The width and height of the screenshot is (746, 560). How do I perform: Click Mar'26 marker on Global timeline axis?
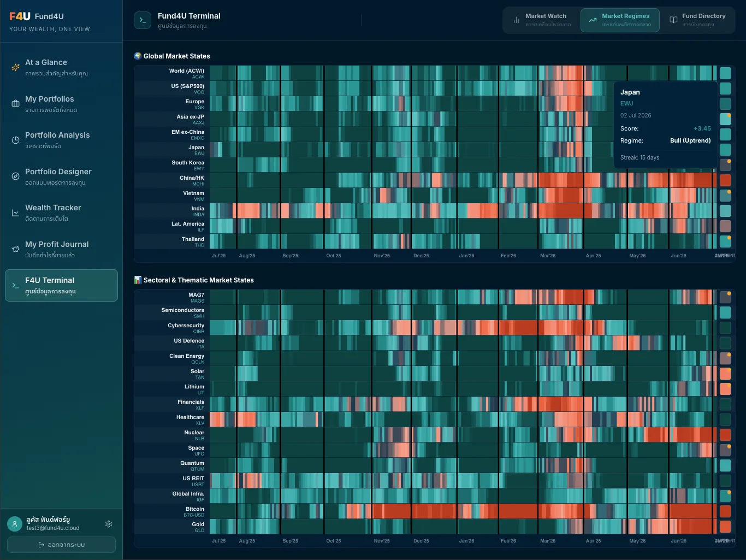(548, 256)
